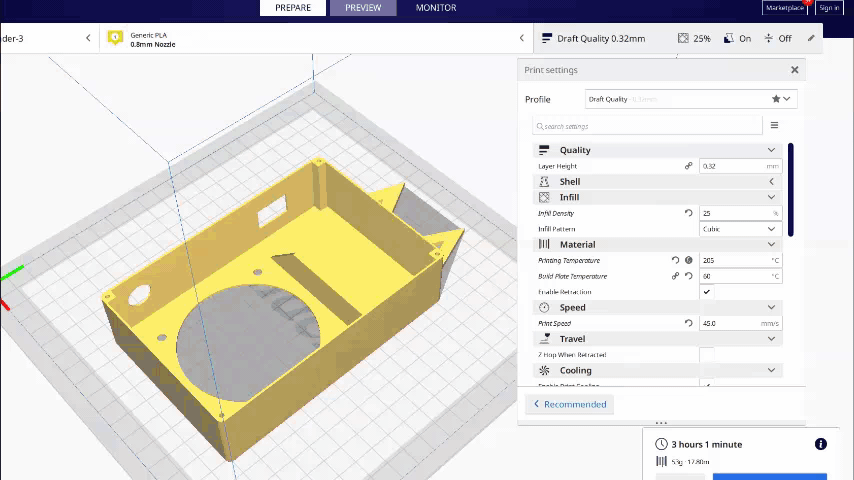Expand the Shell section
Image resolution: width=854 pixels, height=480 pixels.
pyautogui.click(x=771, y=181)
